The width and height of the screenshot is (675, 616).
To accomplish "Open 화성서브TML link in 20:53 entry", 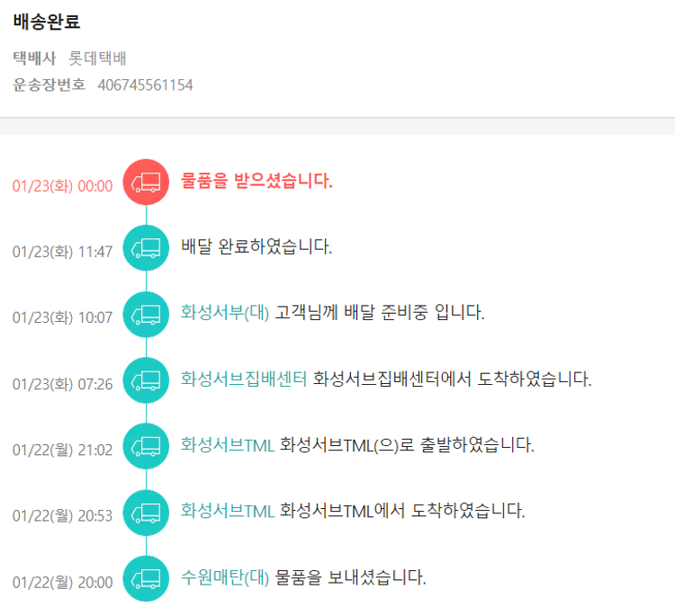I will pyautogui.click(x=228, y=511).
